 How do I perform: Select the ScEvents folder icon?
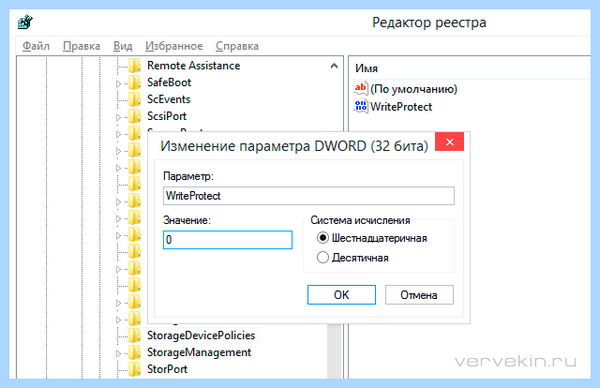[135, 99]
